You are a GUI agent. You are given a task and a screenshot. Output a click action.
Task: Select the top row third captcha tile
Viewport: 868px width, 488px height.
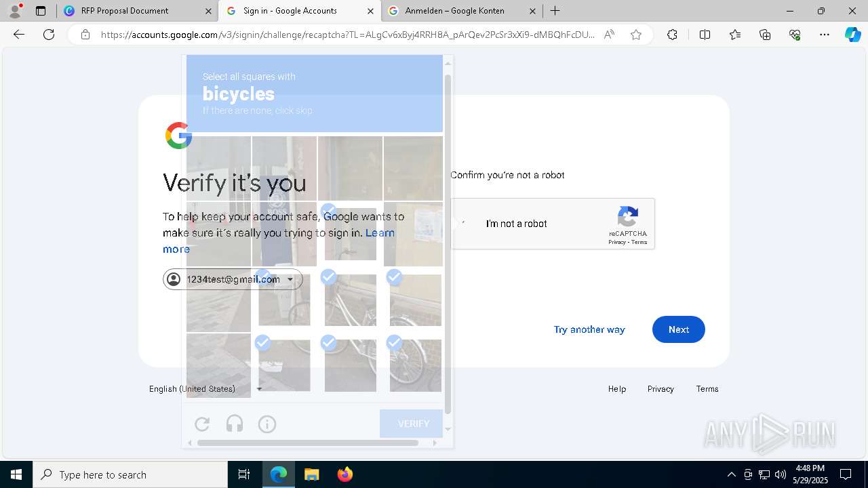pyautogui.click(x=351, y=168)
